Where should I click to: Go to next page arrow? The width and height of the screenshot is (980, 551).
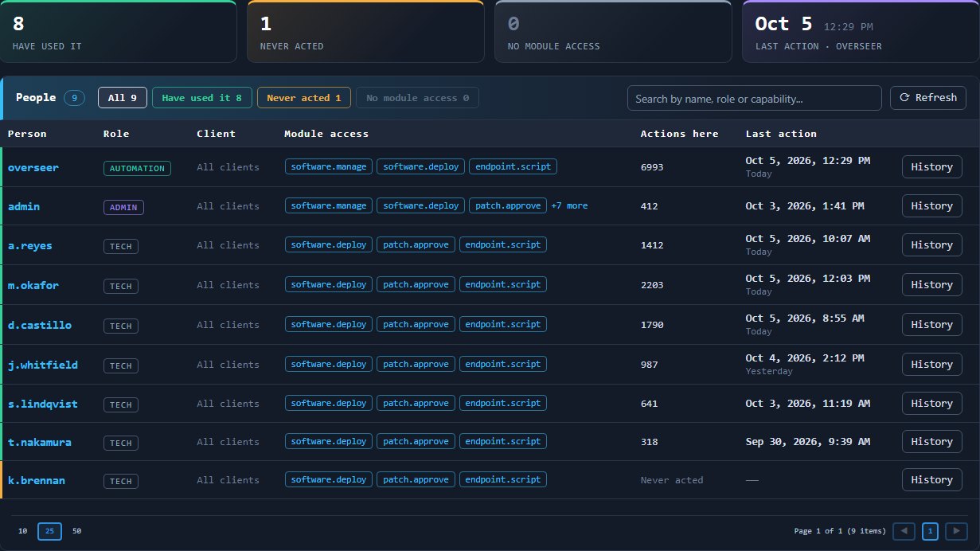click(x=956, y=531)
